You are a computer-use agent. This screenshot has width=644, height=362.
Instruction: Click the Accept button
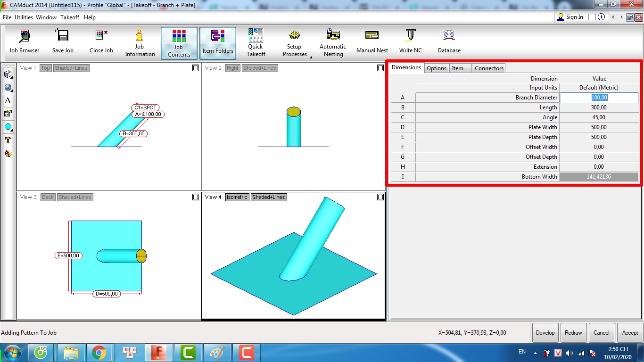coord(630,332)
